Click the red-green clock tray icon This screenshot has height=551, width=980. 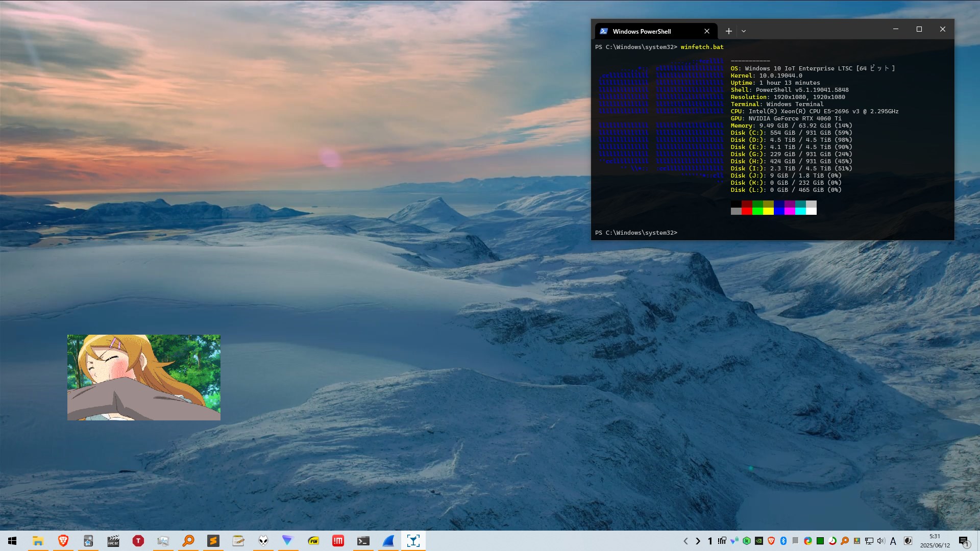click(x=832, y=541)
